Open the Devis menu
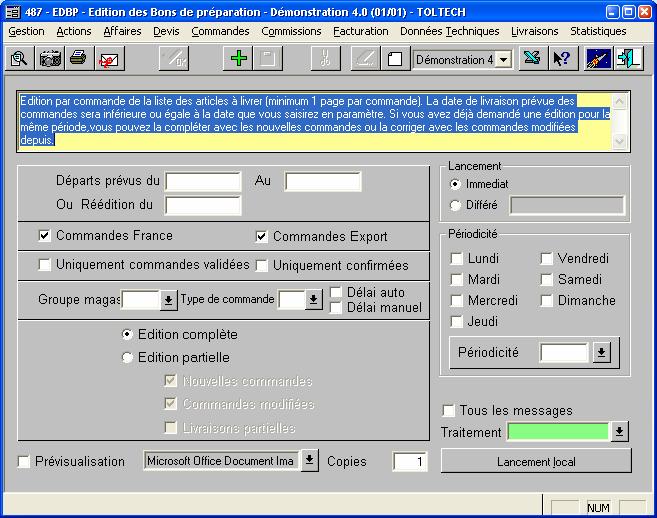Viewport: 657px width, 518px height. (x=166, y=31)
